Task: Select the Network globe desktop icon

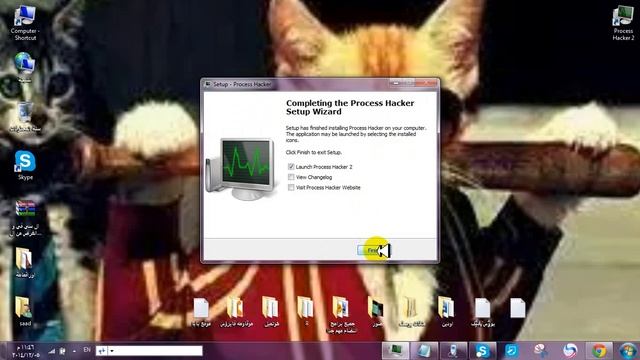Action: click(x=24, y=67)
